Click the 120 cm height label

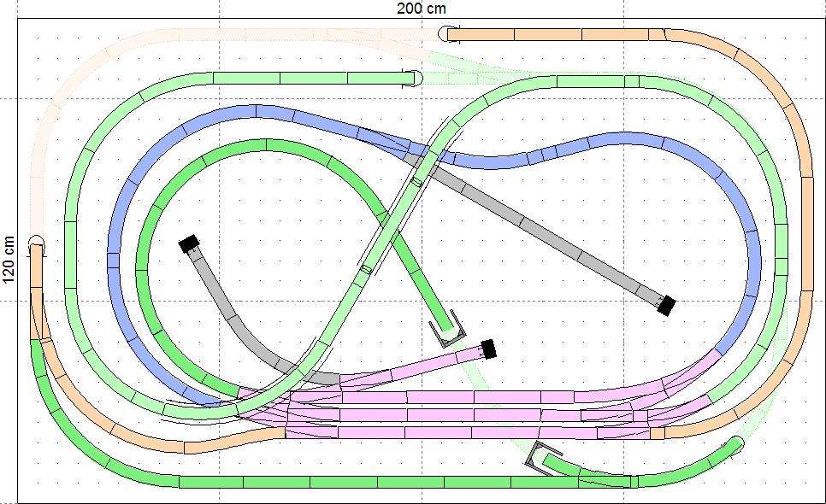pyautogui.click(x=9, y=260)
